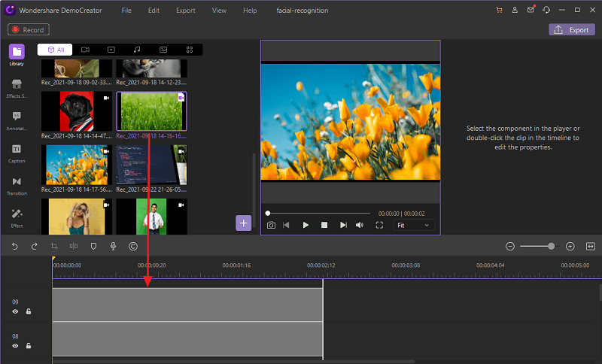Open the File menu

click(x=126, y=11)
